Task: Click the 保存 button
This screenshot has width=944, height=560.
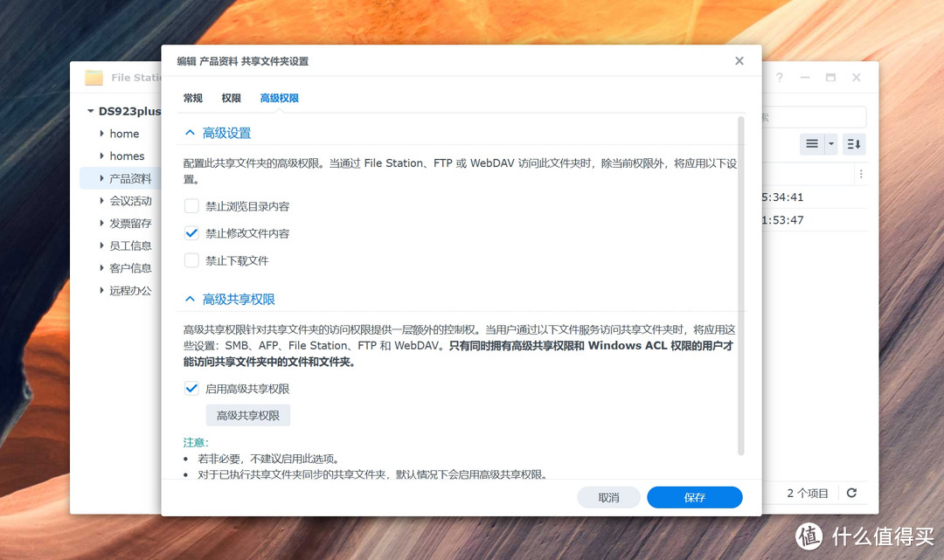Action: click(x=694, y=496)
